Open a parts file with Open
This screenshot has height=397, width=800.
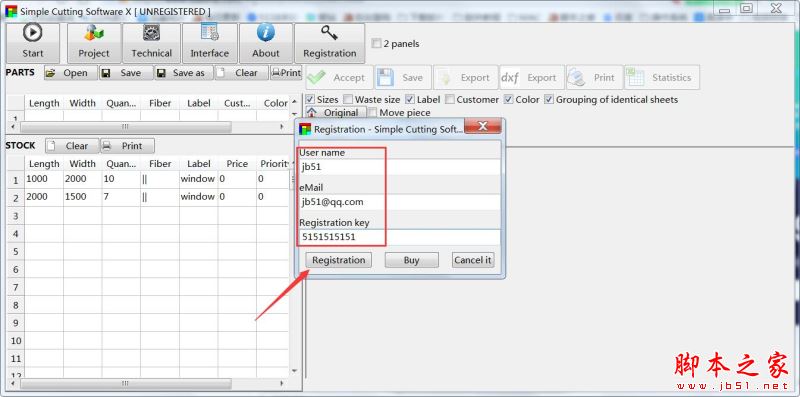70,73
